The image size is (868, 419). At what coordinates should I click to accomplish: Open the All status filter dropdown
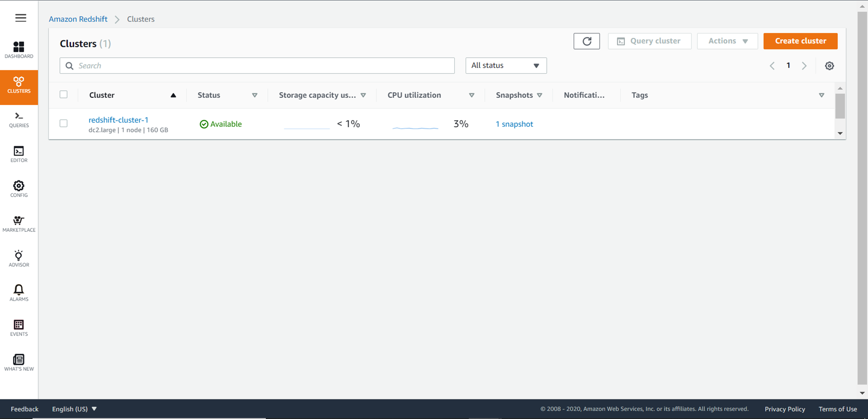[506, 66]
